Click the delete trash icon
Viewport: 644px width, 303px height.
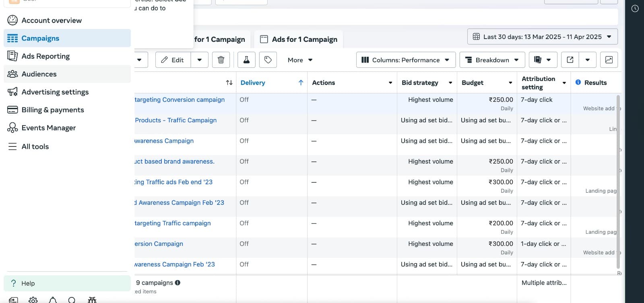click(x=221, y=60)
